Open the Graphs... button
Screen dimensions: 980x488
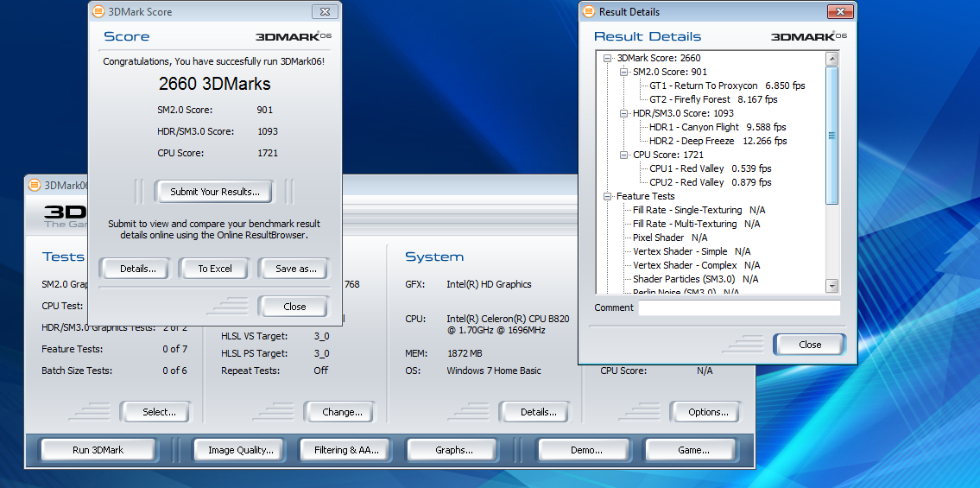tap(454, 450)
